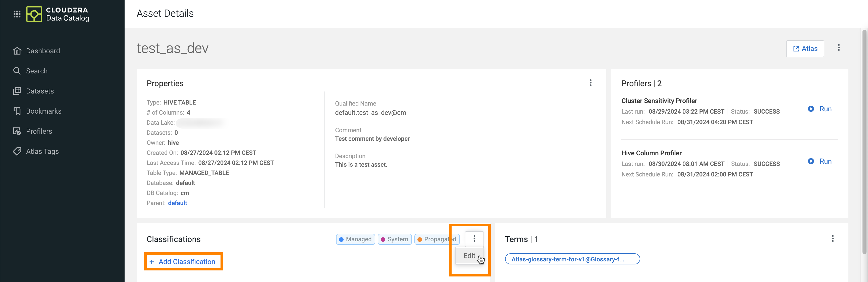This screenshot has height=282, width=868.
Task: Open the asset options menu beside Atlas
Action: [x=839, y=48]
